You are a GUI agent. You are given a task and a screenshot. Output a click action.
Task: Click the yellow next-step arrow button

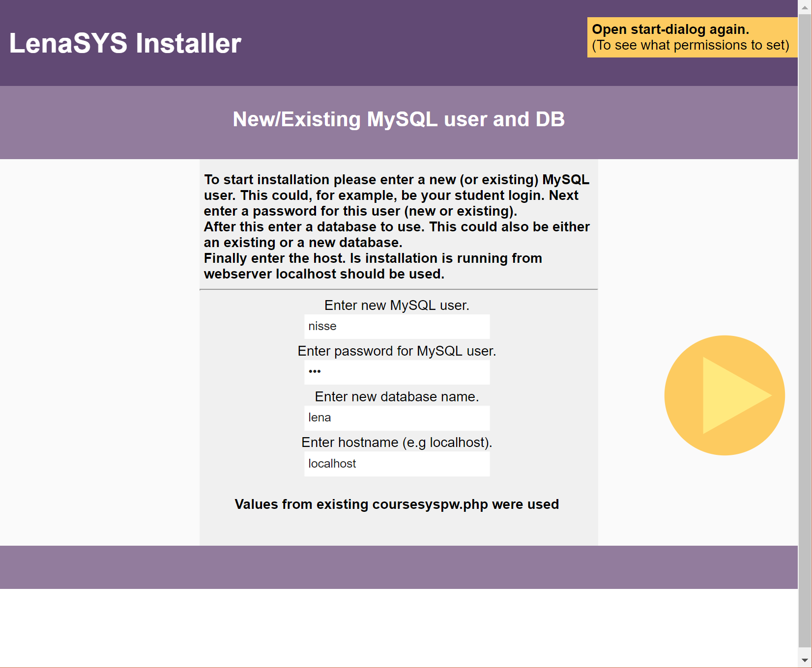(x=725, y=395)
